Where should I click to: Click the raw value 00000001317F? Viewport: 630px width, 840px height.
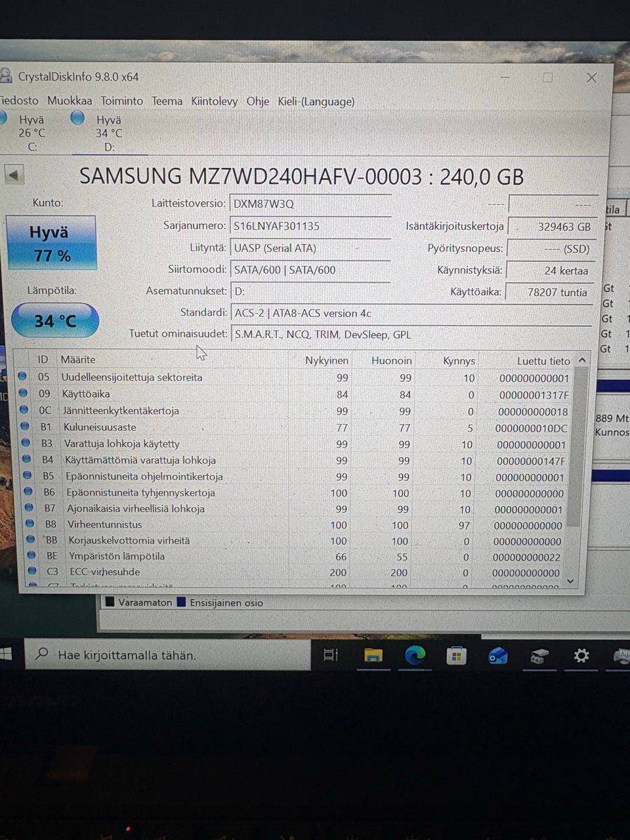click(534, 395)
